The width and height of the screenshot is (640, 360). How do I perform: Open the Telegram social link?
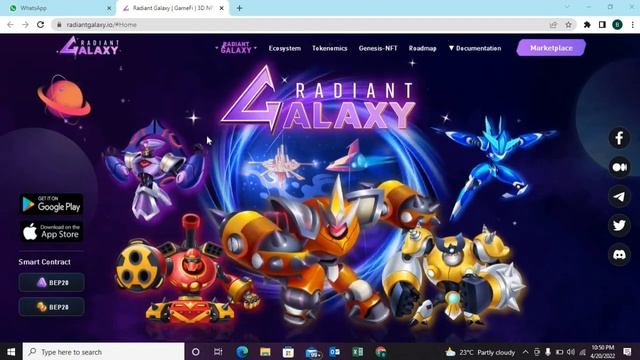coord(619,196)
